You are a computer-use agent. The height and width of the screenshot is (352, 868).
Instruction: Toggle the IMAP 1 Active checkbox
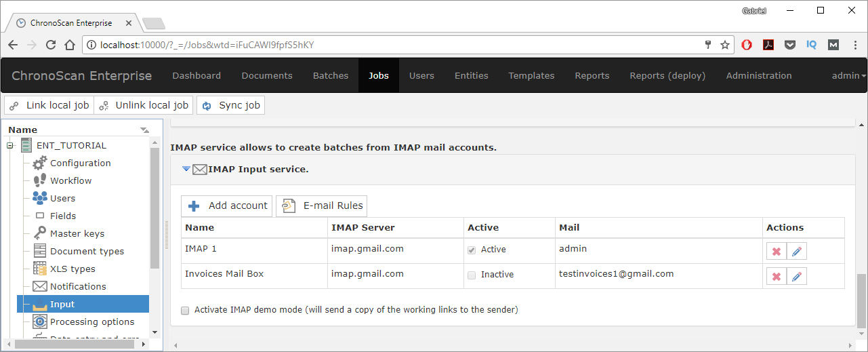pos(472,250)
